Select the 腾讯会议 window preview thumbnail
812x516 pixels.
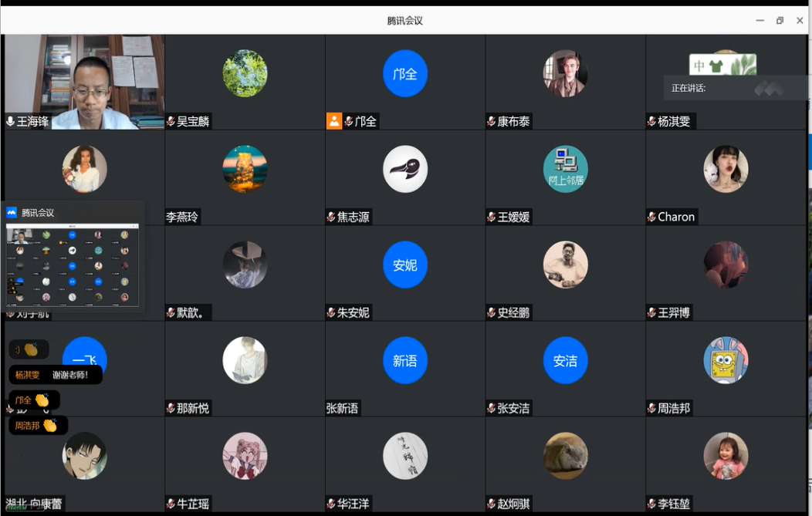(x=73, y=265)
